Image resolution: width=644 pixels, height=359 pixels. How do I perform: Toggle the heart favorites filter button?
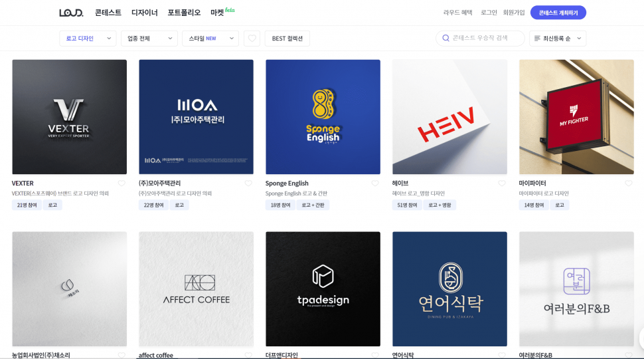[252, 39]
